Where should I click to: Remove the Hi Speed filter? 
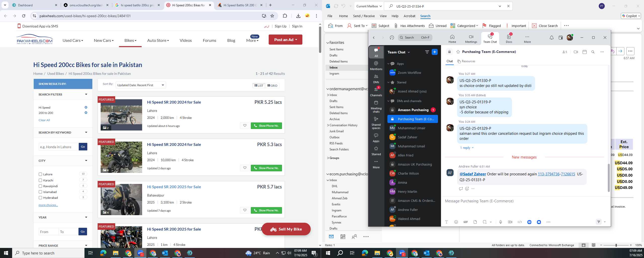coord(86,107)
